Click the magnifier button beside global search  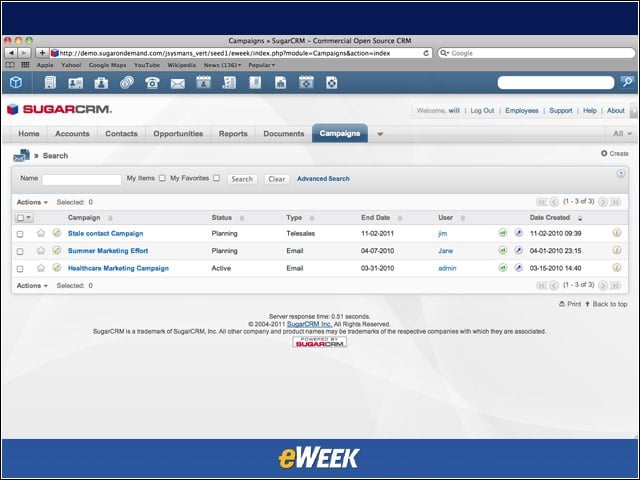coord(627,82)
